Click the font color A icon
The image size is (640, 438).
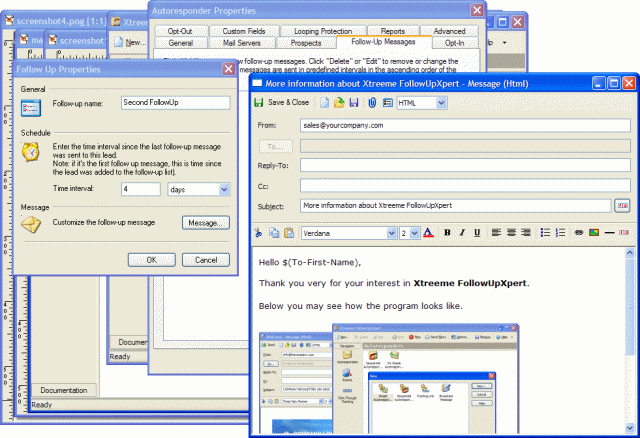[x=428, y=233]
